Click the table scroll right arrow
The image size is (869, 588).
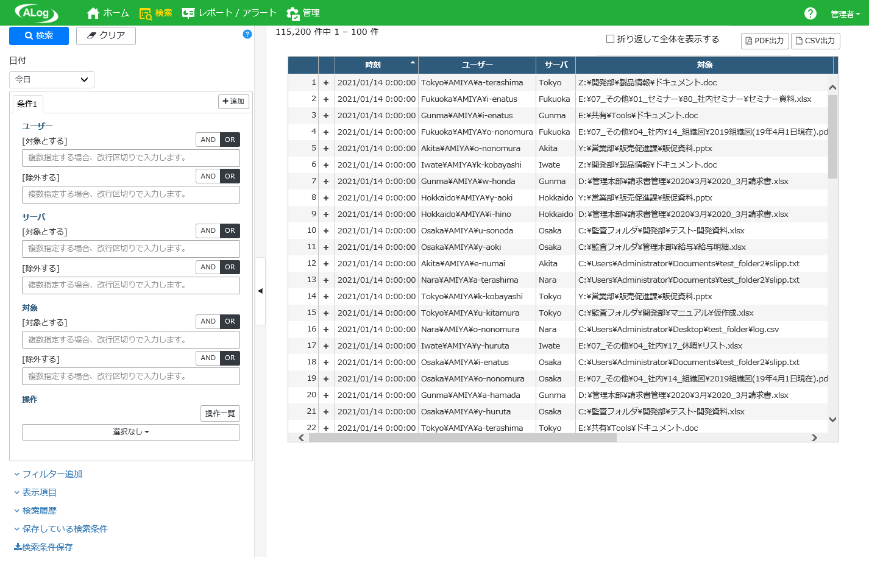tap(814, 437)
